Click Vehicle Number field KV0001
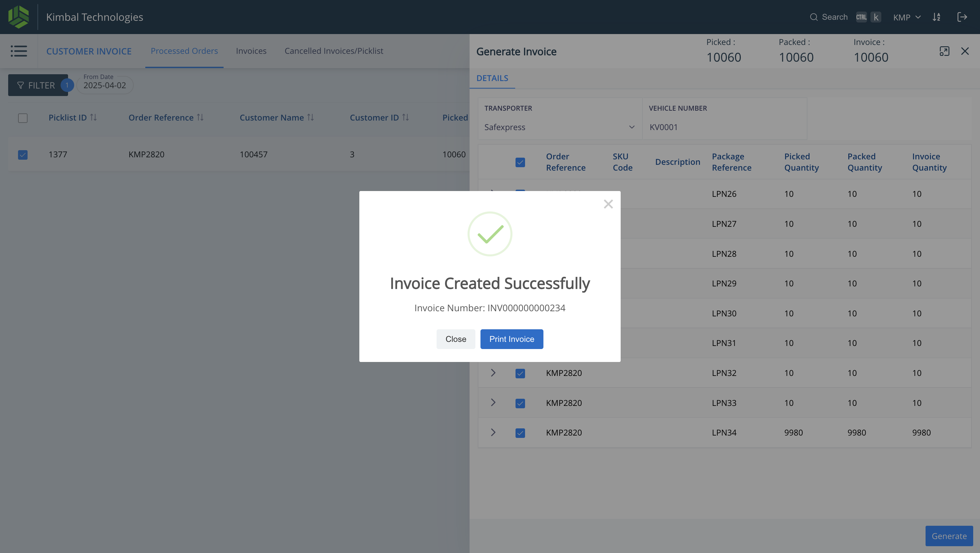 (724, 127)
